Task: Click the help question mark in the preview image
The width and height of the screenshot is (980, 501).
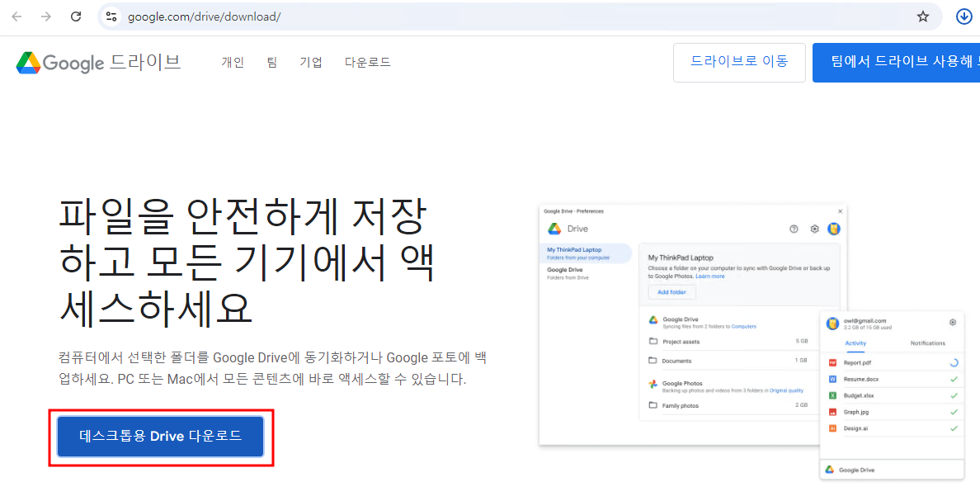Action: click(x=794, y=229)
